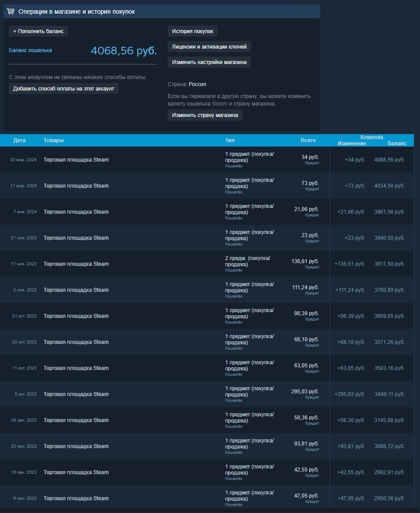
Task: Click the page title 'Операции в магазине и история покупок'
Action: (x=76, y=12)
